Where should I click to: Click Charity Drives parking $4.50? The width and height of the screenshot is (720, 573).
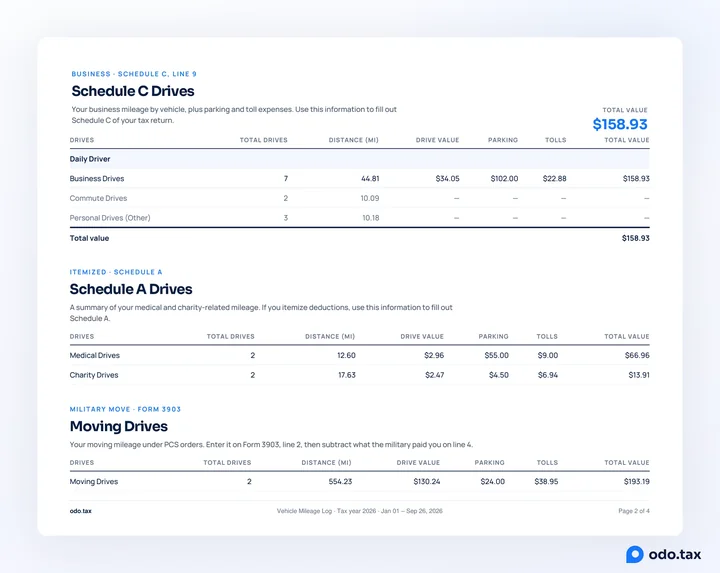point(499,375)
